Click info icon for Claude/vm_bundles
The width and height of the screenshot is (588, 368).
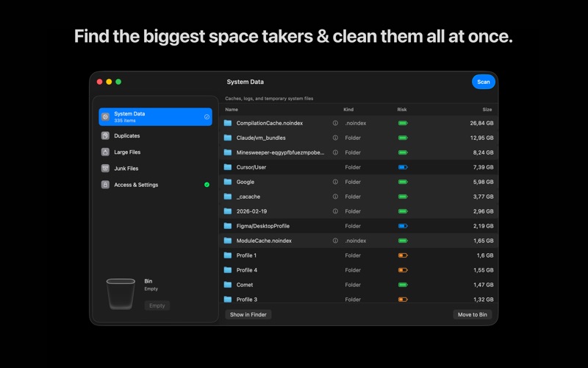click(x=335, y=138)
